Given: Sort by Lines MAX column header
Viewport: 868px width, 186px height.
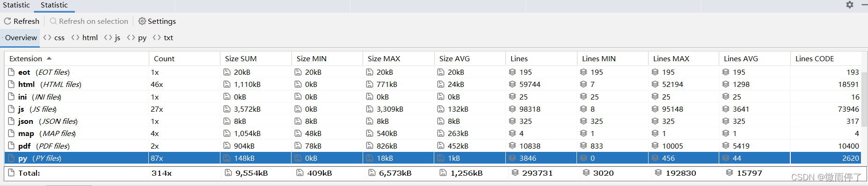Looking at the screenshot, I should 684,58.
